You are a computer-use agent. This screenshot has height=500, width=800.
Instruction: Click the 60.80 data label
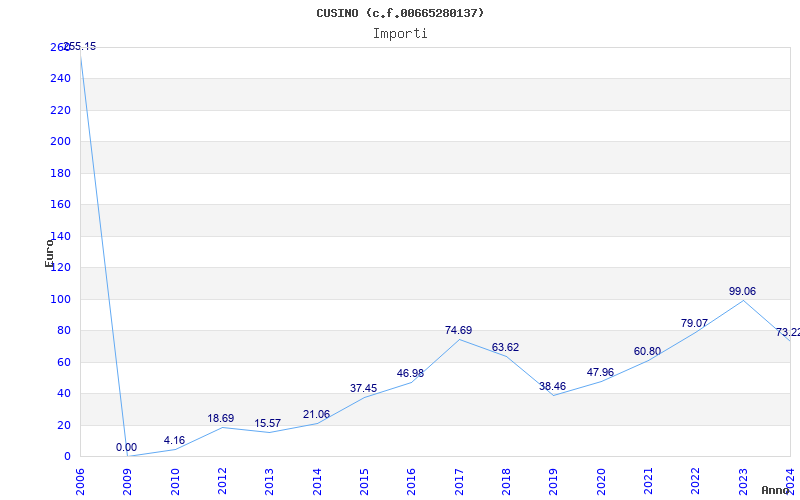tap(647, 352)
